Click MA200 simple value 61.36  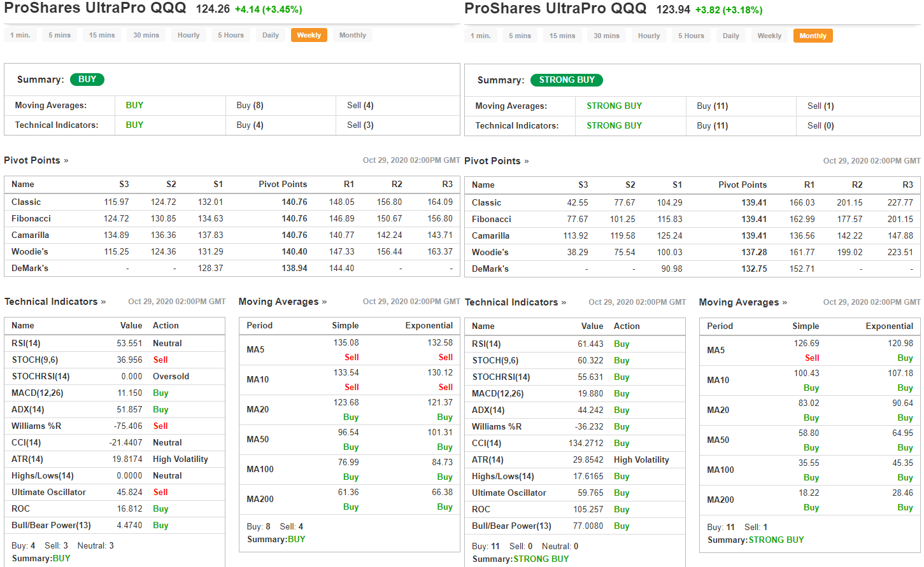coord(348,492)
